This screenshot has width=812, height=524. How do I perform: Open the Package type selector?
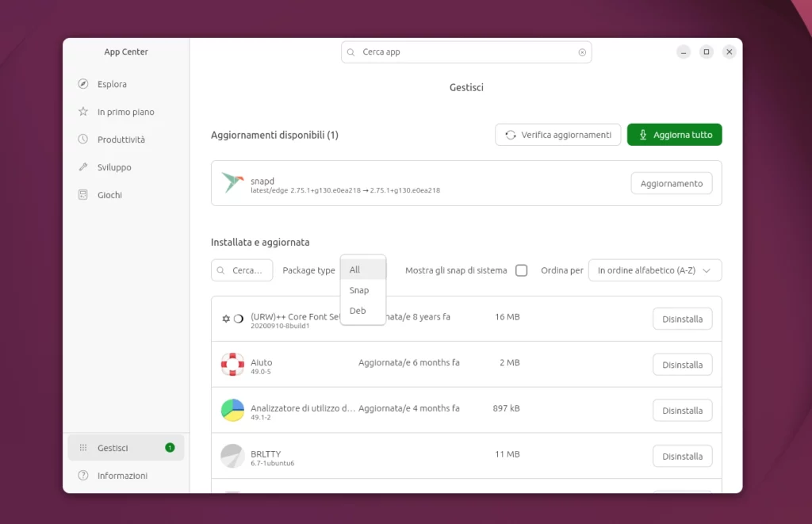(x=308, y=270)
